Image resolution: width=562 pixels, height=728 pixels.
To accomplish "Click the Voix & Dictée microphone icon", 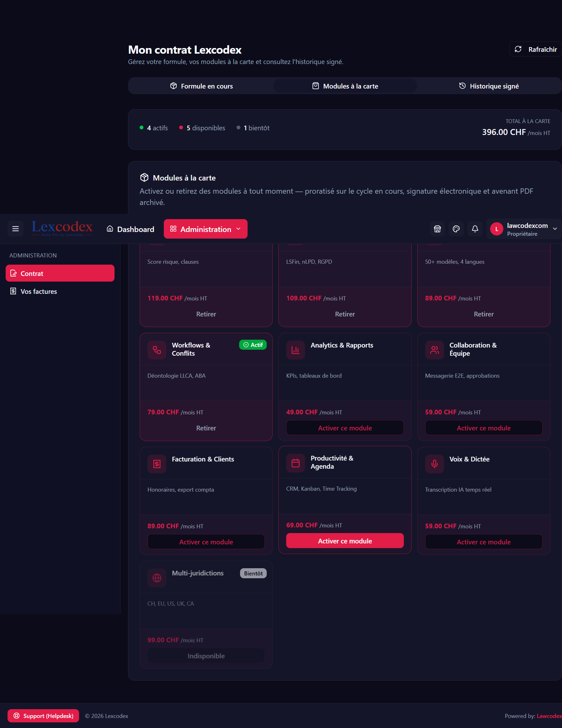I will [x=434, y=464].
